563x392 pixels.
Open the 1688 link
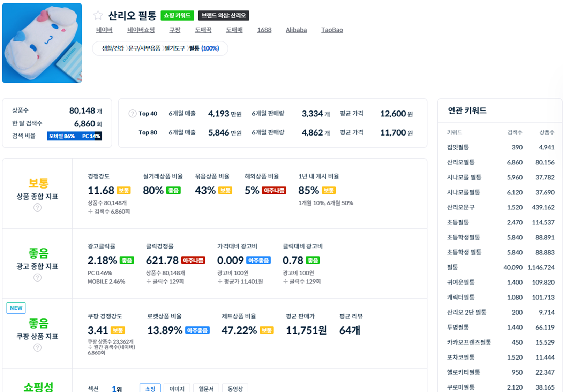(264, 30)
